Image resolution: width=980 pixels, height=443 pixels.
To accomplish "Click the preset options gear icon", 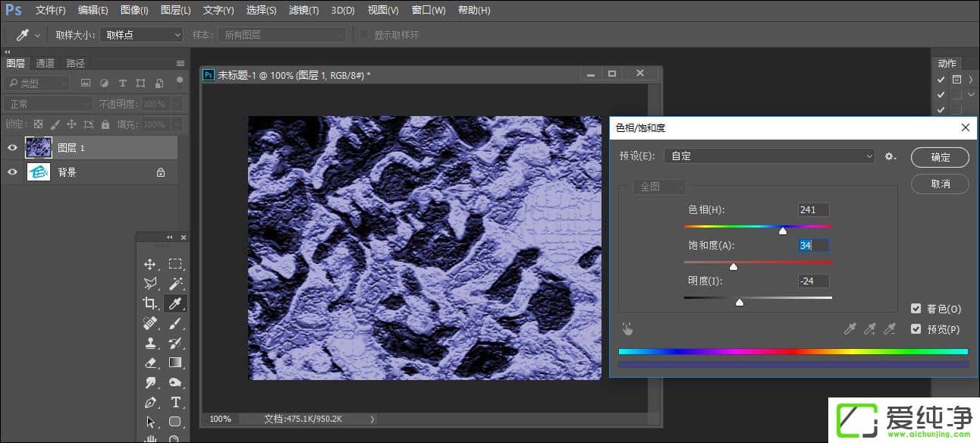I will [890, 156].
